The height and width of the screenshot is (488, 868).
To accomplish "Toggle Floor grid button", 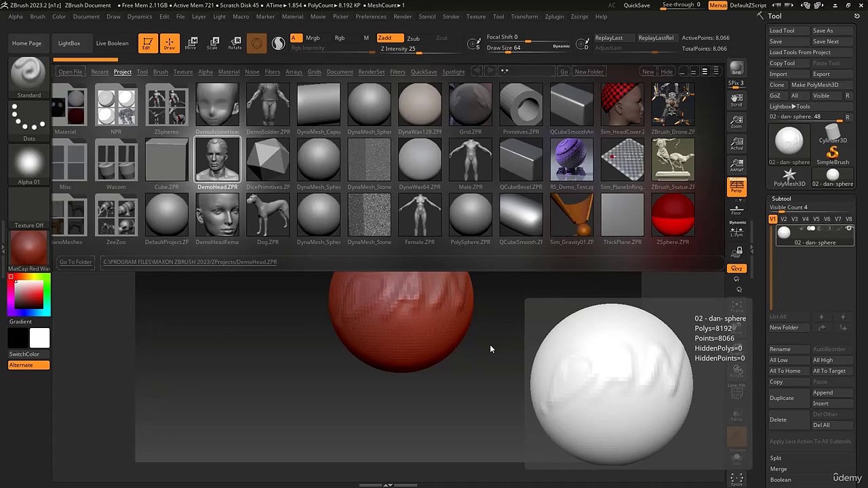I will click(736, 210).
